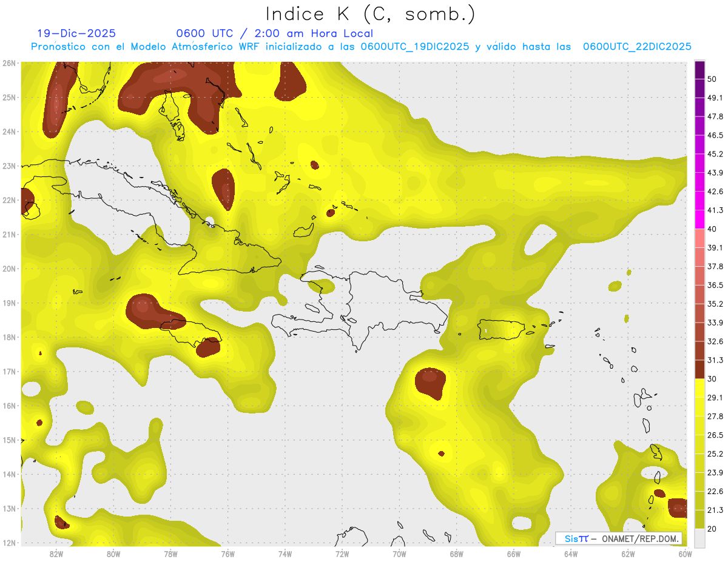Viewport: 728px width, 562px height.
Task: Select the colorbar value 47.8
Action: 716,116
